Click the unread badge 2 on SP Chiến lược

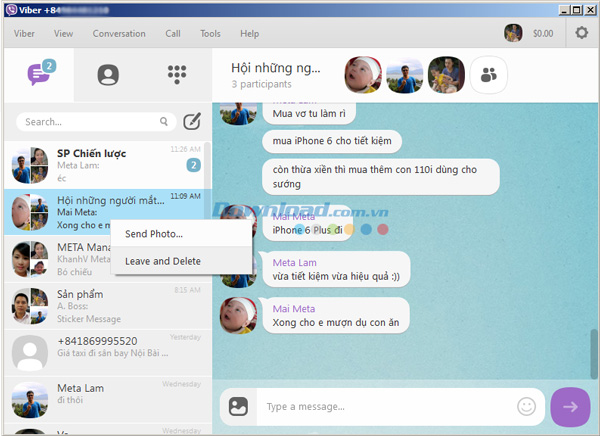click(194, 165)
